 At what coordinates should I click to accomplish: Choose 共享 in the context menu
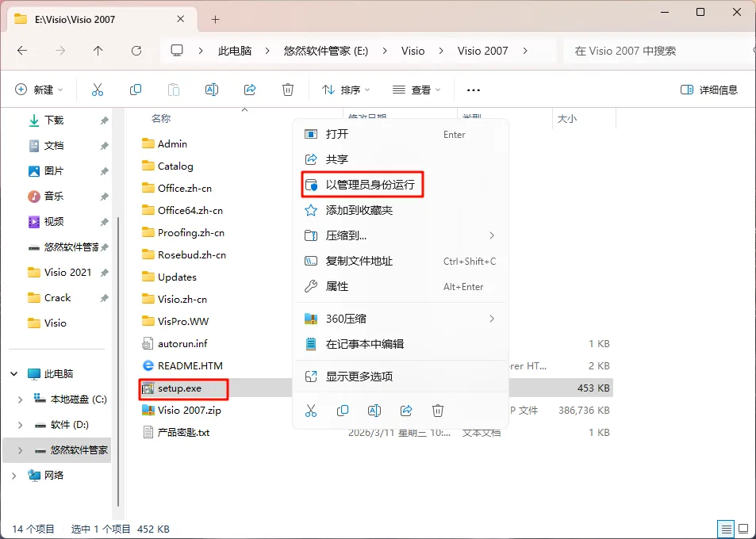pyautogui.click(x=401, y=159)
